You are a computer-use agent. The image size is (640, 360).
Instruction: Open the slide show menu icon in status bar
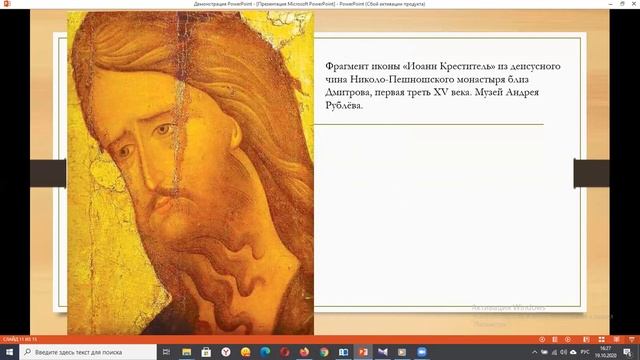click(555, 339)
